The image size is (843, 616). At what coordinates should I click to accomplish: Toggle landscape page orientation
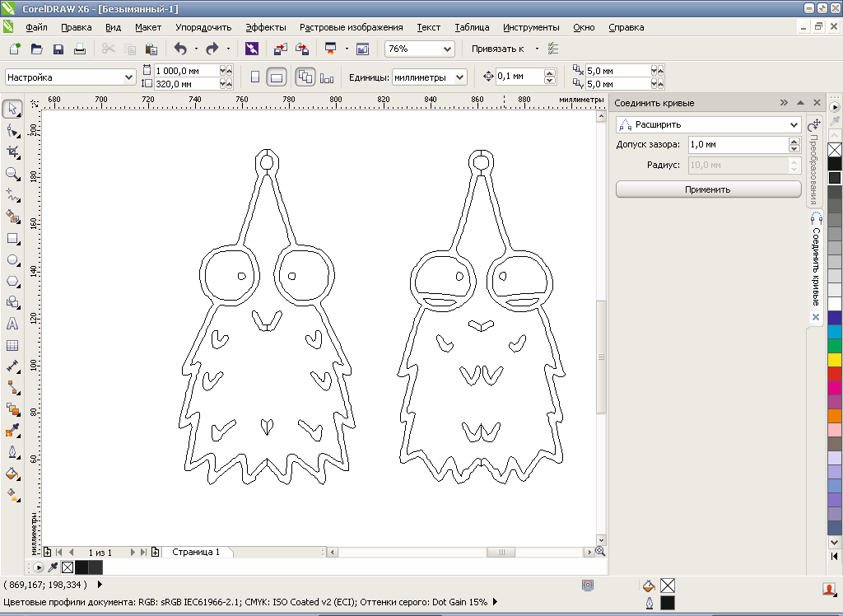277,77
